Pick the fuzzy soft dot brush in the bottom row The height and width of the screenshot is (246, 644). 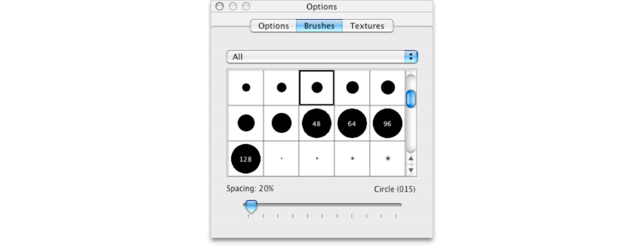(x=388, y=158)
